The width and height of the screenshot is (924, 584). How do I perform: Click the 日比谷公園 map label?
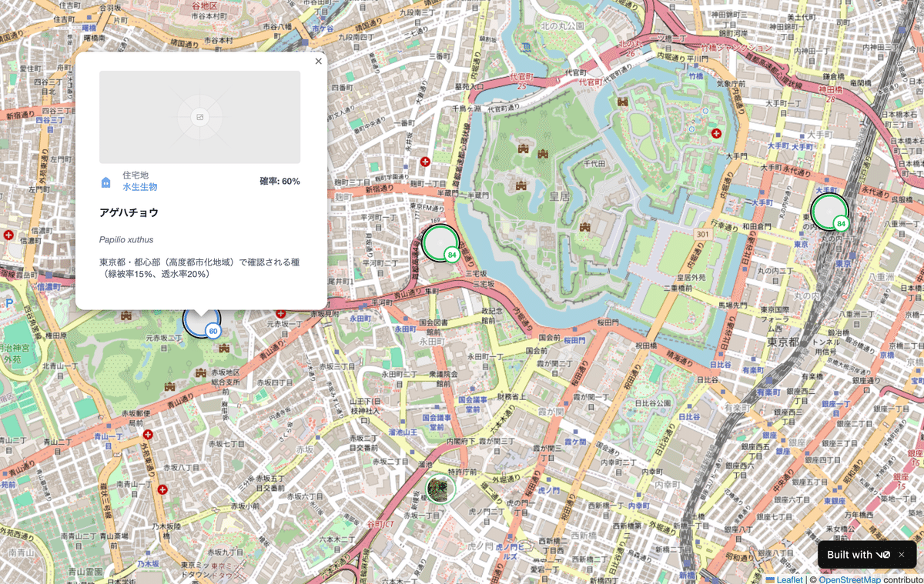tap(654, 403)
